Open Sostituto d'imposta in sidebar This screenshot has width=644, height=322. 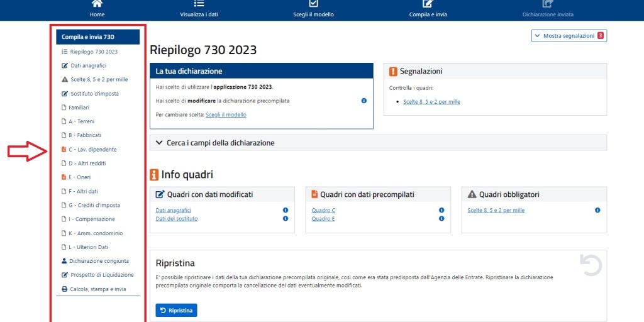coord(90,94)
